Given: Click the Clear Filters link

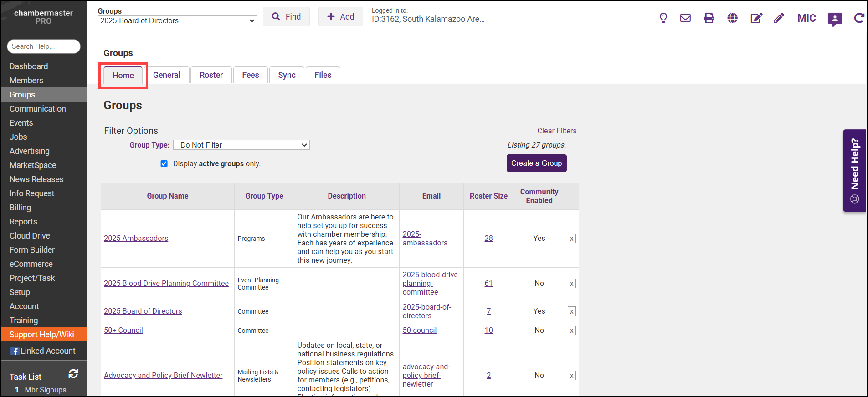Looking at the screenshot, I should (556, 131).
